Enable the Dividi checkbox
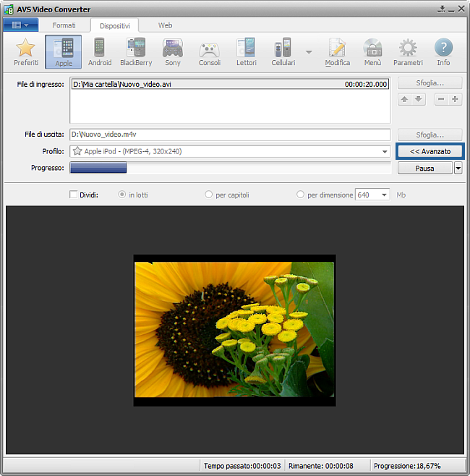Viewport: 470px width, 476px height. click(73, 195)
